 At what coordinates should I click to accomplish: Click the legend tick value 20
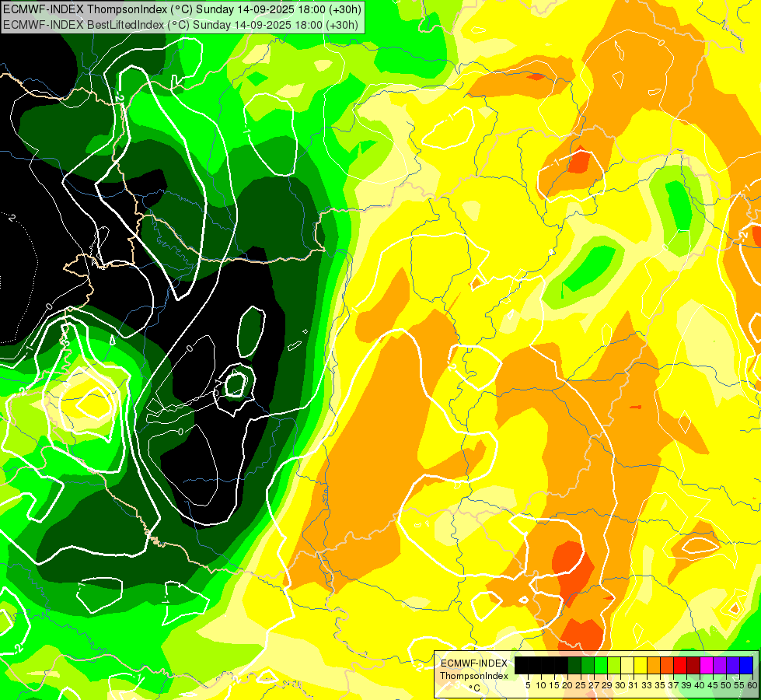[567, 685]
